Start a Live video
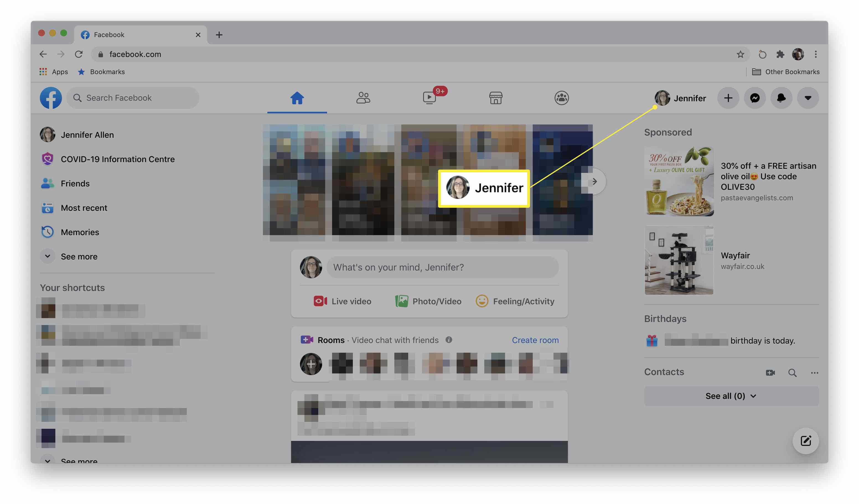This screenshot has height=504, width=859. tap(343, 302)
